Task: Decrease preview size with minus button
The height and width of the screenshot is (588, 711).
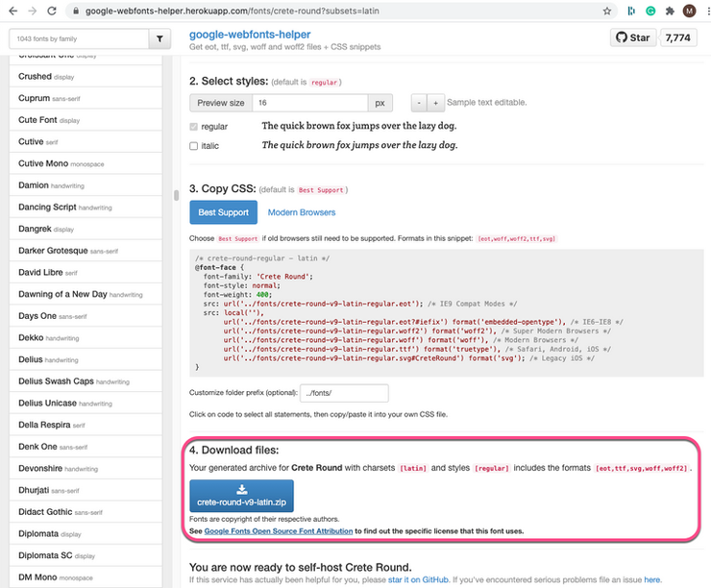Action: point(418,103)
